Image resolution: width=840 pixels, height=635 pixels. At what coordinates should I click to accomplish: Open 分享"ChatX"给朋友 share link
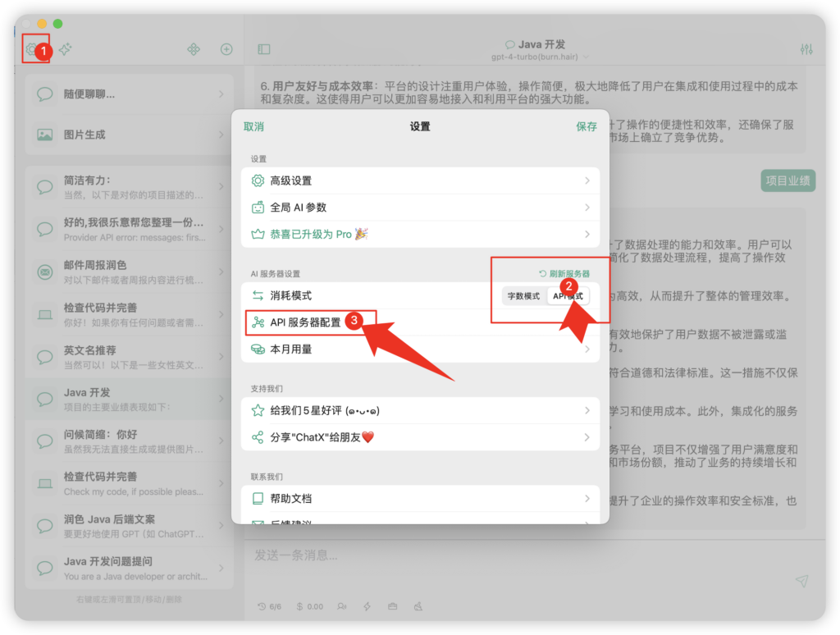[420, 437]
